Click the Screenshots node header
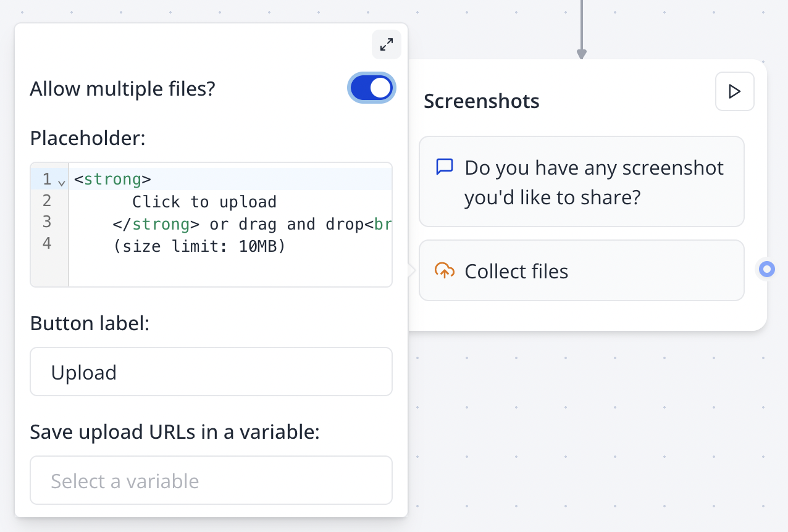The width and height of the screenshot is (788, 532). (482, 101)
